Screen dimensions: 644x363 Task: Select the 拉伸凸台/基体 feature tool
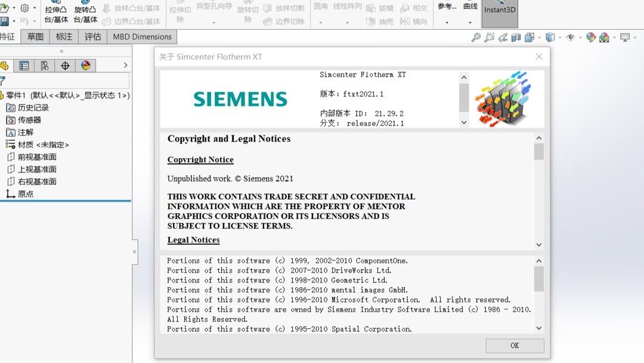57,12
